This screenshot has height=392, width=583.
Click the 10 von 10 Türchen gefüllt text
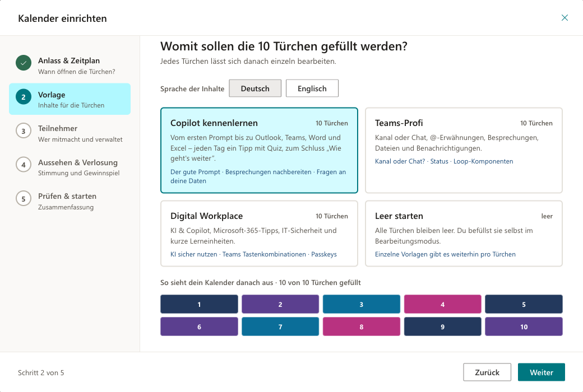320,282
